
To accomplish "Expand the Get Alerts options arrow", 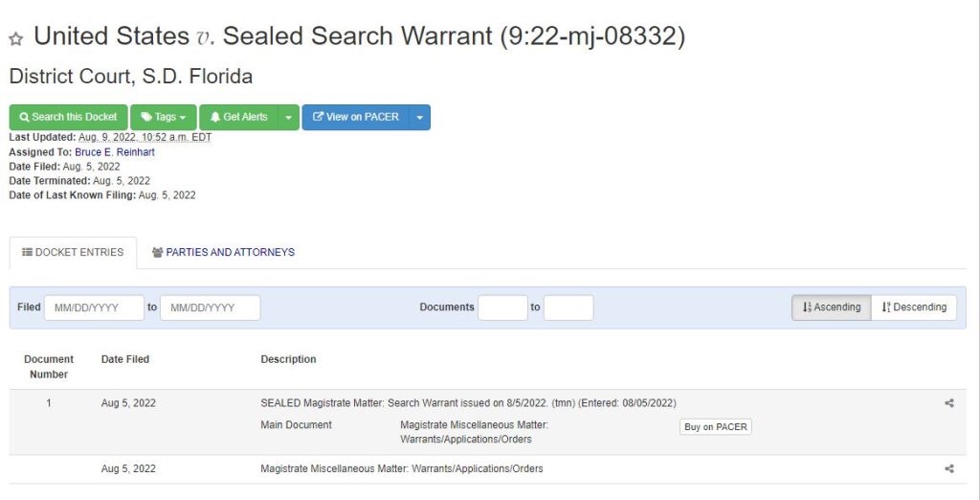I will [x=289, y=117].
